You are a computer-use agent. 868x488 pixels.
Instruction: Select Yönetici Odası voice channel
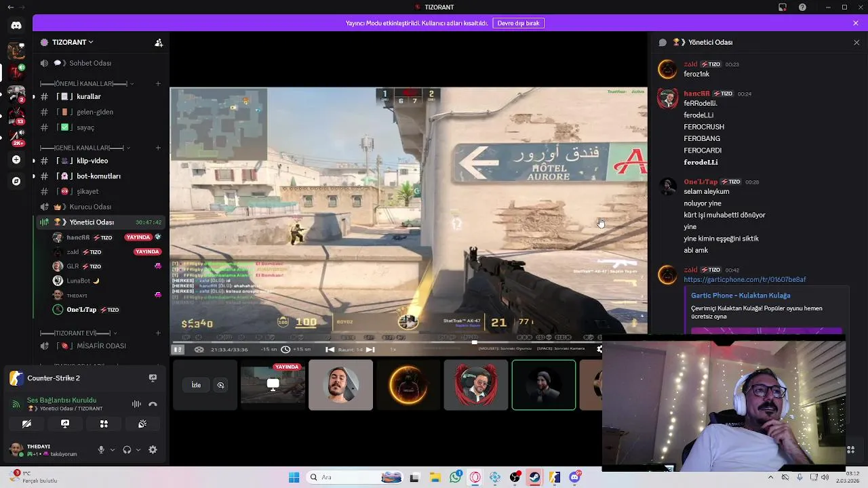pyautogui.click(x=99, y=222)
